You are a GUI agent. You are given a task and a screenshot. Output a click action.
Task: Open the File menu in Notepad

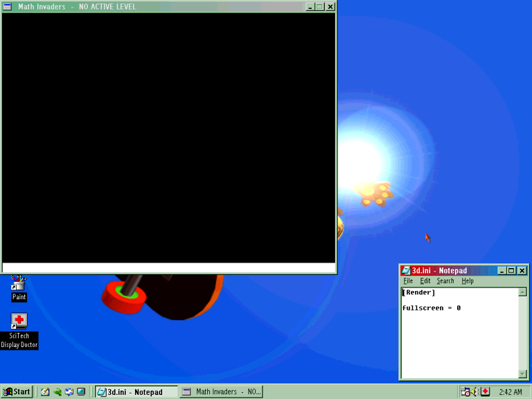408,281
